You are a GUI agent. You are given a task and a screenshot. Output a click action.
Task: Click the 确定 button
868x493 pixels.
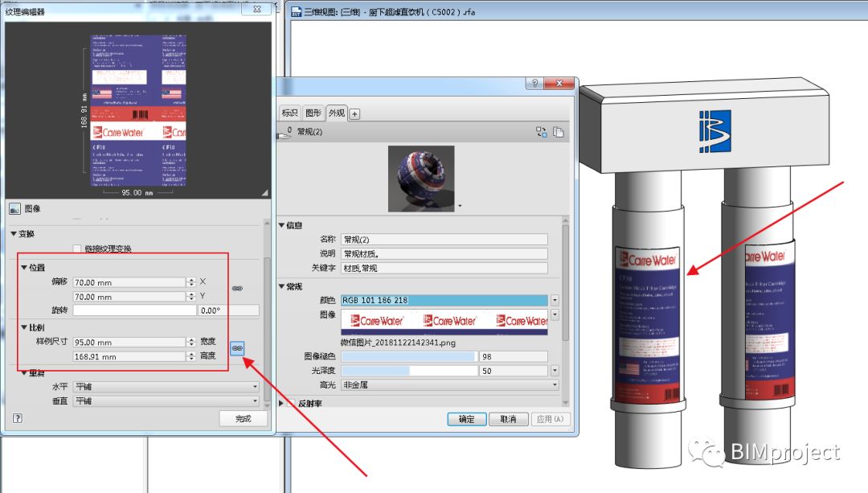[467, 419]
